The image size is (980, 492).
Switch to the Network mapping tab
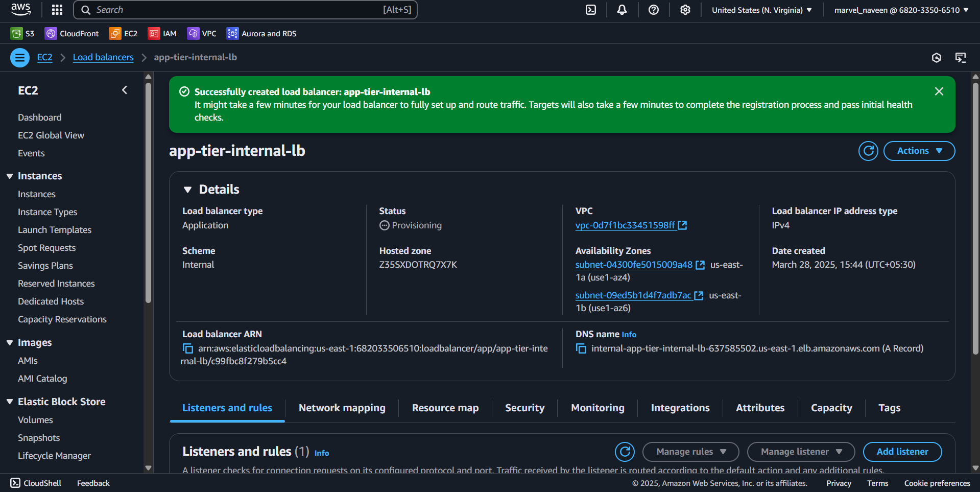coord(342,408)
